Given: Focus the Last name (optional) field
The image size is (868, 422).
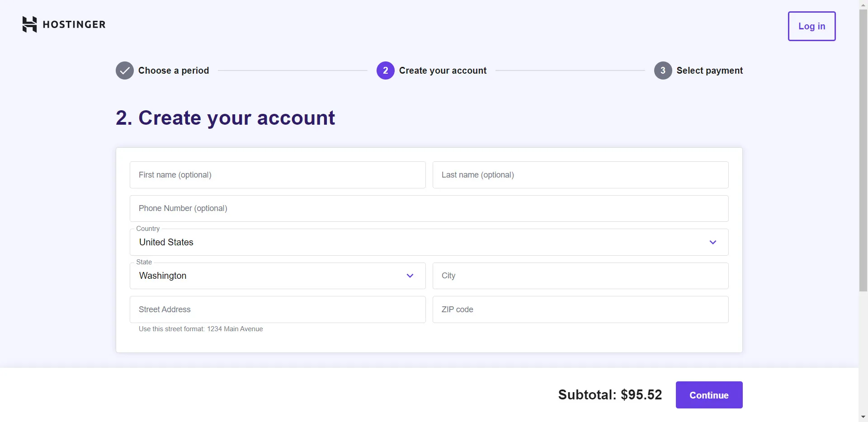Looking at the screenshot, I should point(580,175).
